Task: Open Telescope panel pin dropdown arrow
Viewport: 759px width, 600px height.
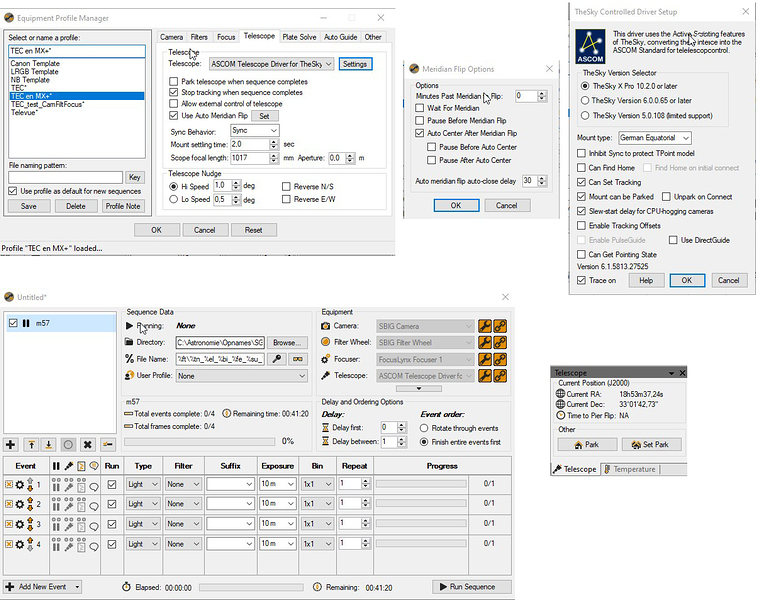Action: 671,373
